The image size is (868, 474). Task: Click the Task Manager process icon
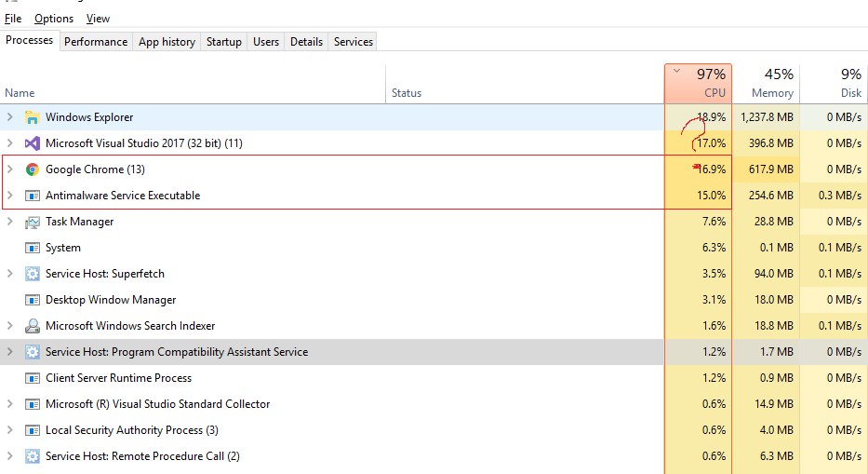33,222
